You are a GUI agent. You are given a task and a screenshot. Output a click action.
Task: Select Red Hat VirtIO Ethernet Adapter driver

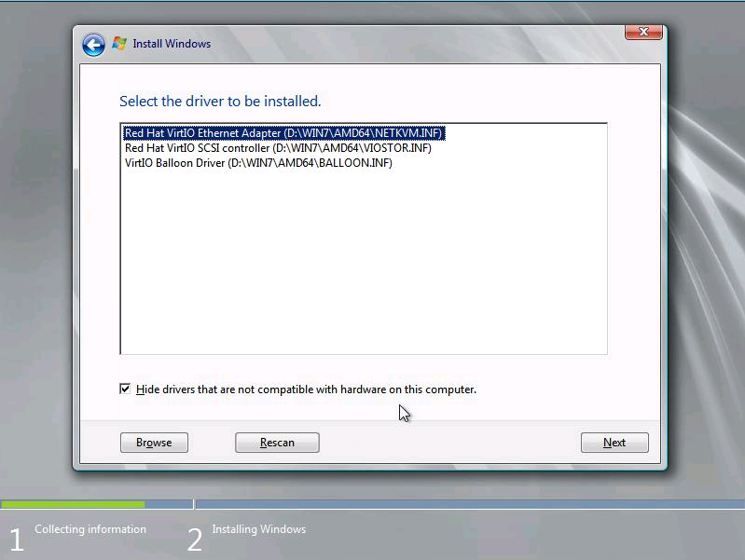pos(283,133)
